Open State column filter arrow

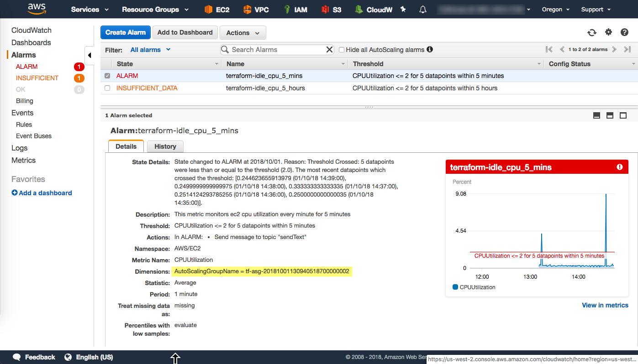[x=217, y=64]
